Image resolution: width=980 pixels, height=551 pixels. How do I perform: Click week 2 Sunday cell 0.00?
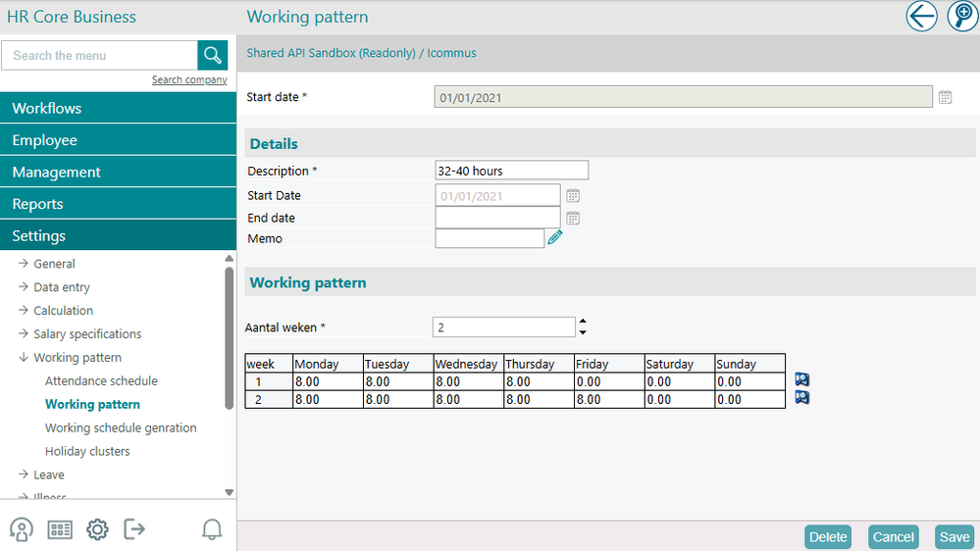click(x=749, y=400)
